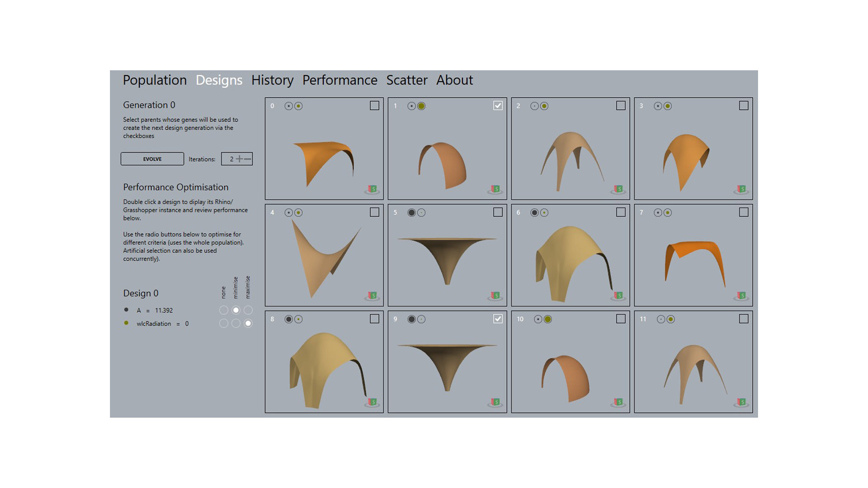Click the olive indicator circle in design 10
The height and width of the screenshot is (488, 868).
pos(548,319)
